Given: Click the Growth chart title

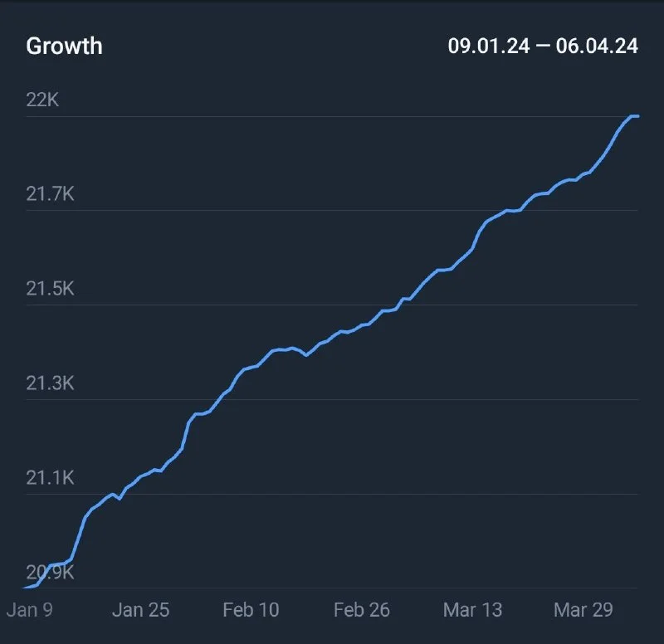Looking at the screenshot, I should 63,46.
